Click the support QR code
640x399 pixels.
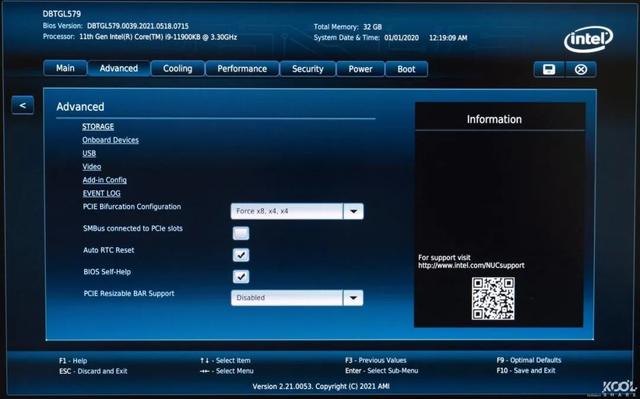493,299
